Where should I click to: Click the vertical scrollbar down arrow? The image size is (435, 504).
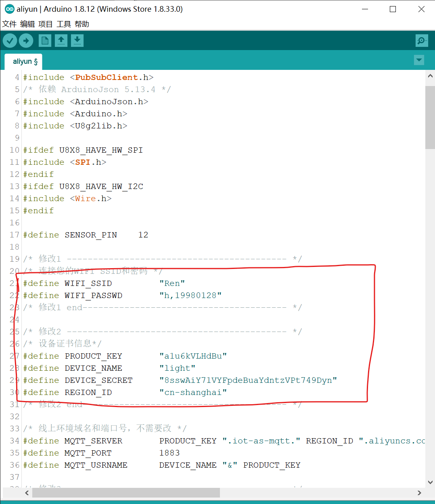(x=430, y=482)
